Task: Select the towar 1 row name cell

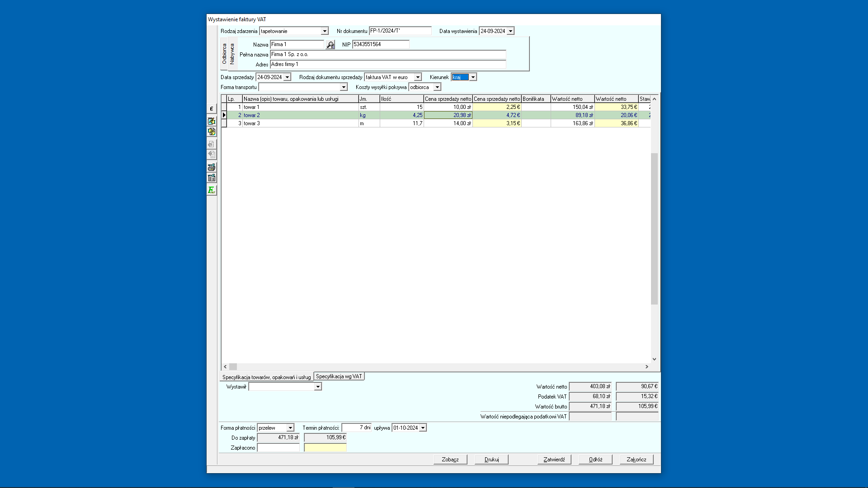Action: (301, 107)
